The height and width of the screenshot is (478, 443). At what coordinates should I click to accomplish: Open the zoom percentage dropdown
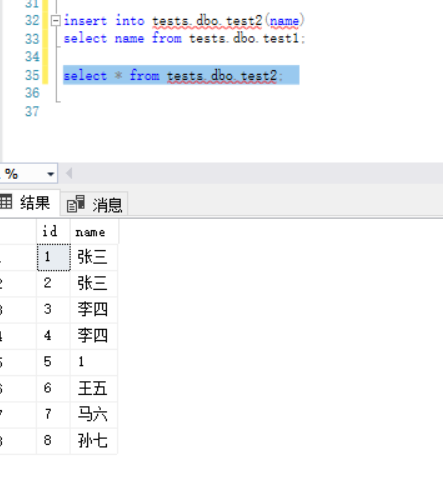tap(50, 174)
